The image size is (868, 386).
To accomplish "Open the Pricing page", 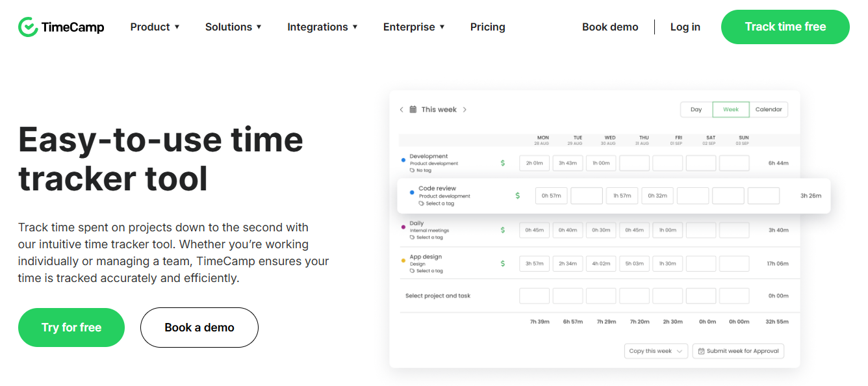I will pos(488,27).
